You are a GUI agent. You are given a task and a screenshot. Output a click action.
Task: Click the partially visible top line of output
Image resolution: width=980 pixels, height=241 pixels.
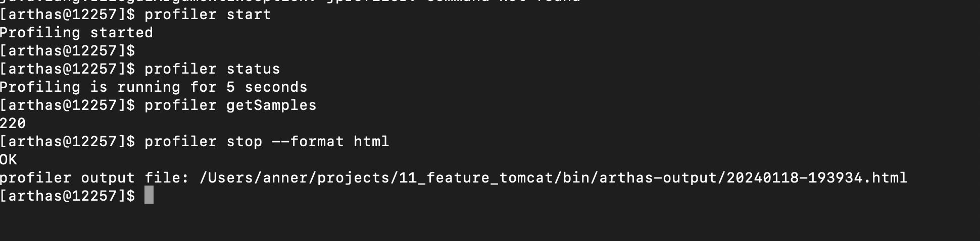290,2
